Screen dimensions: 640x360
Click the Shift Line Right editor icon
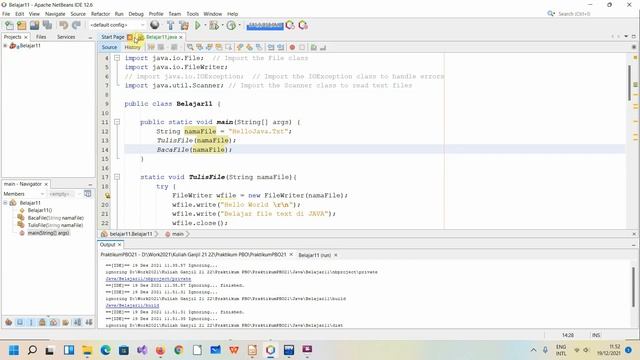(x=280, y=47)
